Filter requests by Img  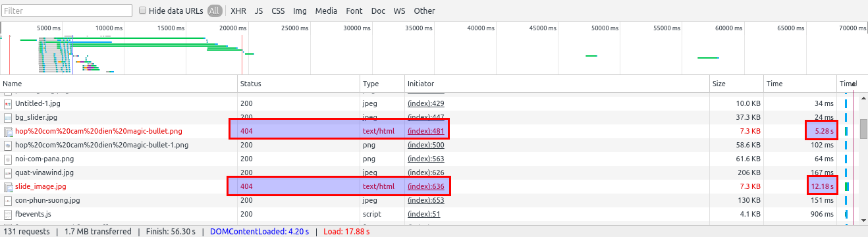(x=300, y=11)
